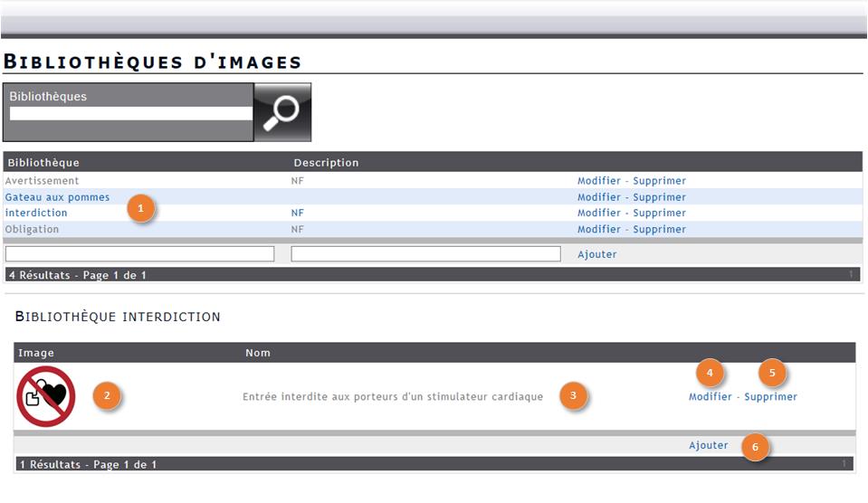
Task: Click the pacemaker prohibition sign image
Action: click(45, 397)
